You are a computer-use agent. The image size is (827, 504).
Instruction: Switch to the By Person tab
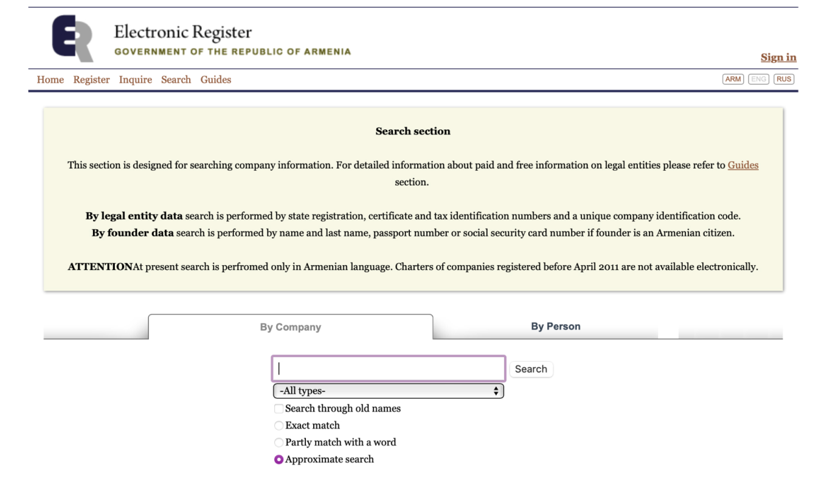[x=556, y=326]
